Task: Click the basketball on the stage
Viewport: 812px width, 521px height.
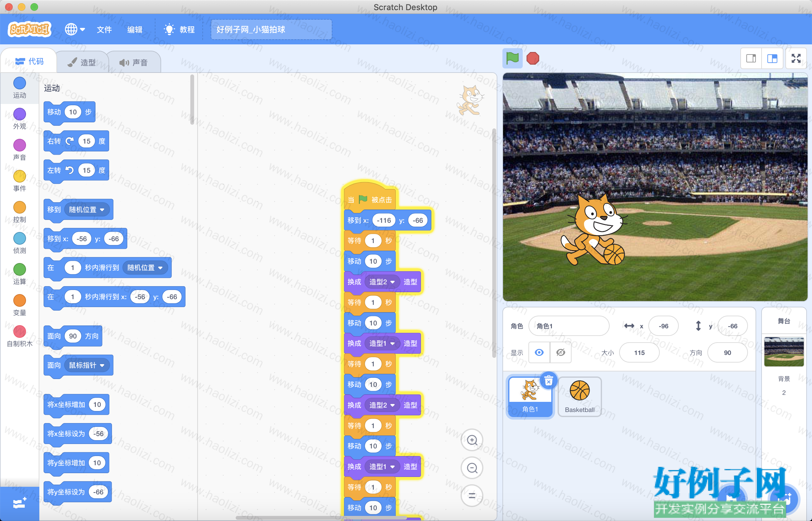Action: click(614, 254)
